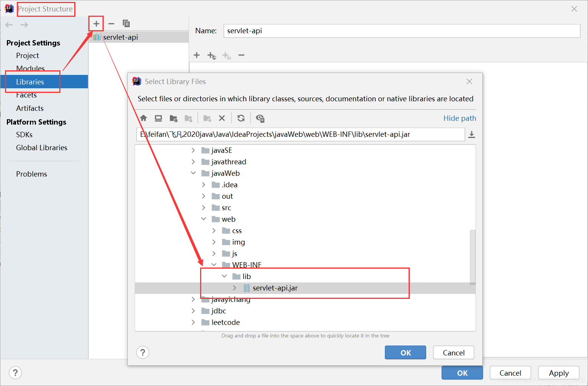Open the path history download-arrow icon
The width and height of the screenshot is (588, 386).
coord(472,135)
